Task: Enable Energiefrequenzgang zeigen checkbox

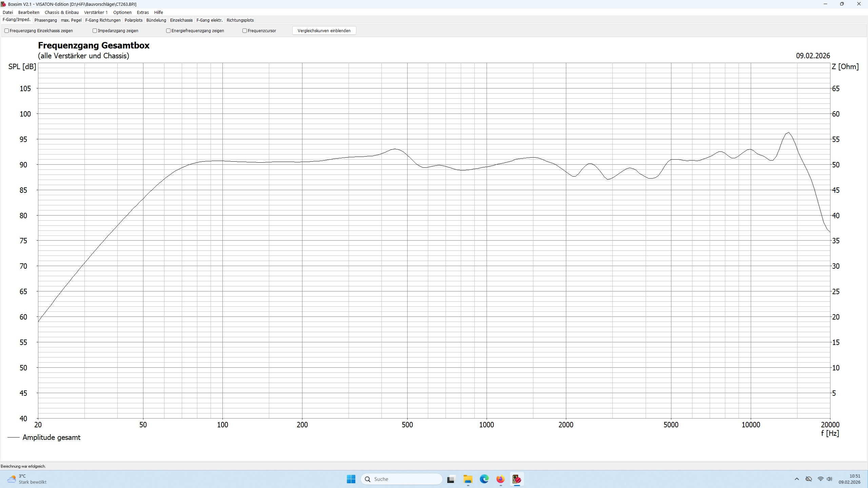Action: pyautogui.click(x=168, y=31)
